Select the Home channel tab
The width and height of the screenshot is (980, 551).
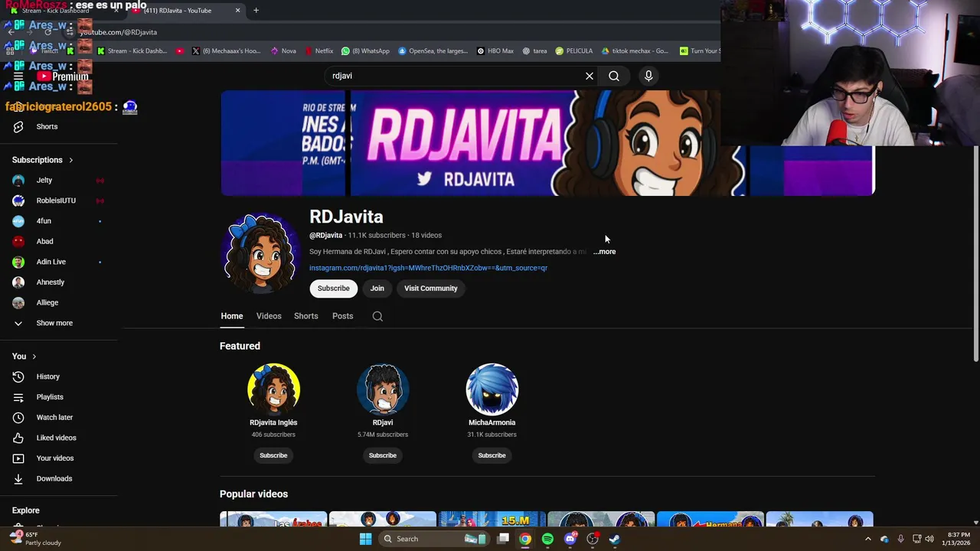(x=232, y=316)
